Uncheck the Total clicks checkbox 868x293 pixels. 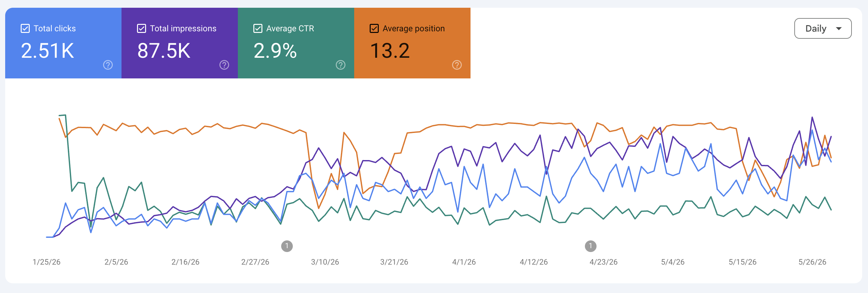pos(25,29)
